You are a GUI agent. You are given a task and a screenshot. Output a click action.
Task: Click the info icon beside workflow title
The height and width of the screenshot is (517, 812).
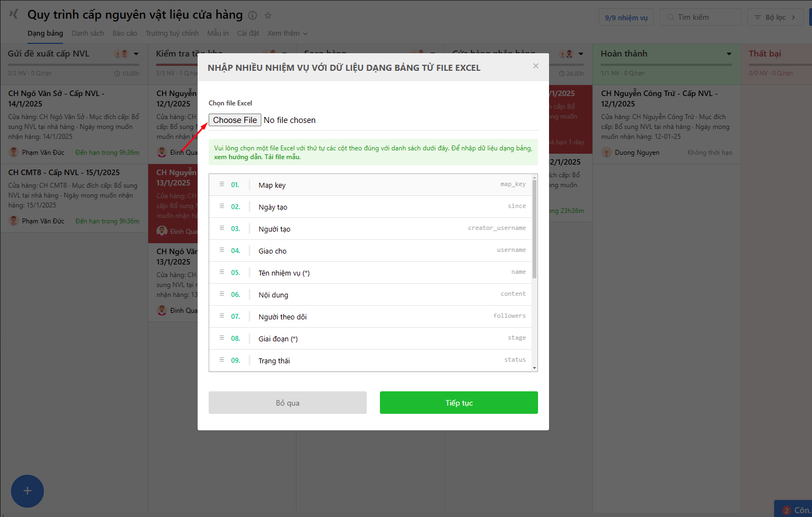(253, 15)
